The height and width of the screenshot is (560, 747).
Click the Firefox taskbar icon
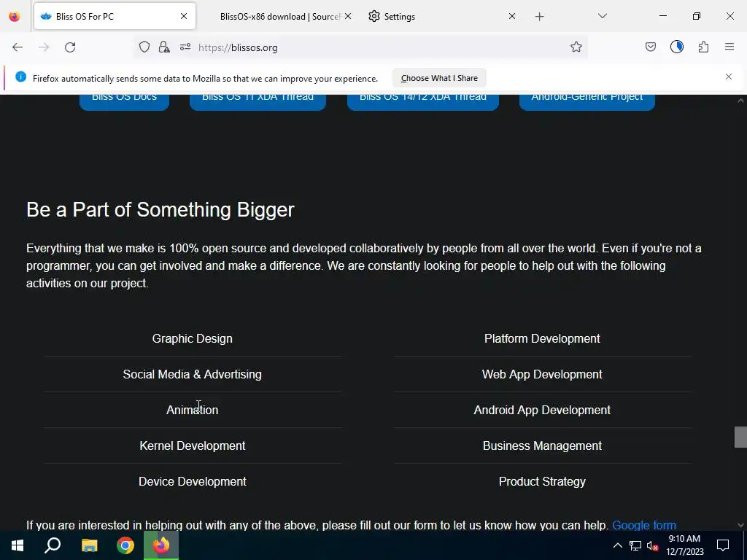[161, 545]
